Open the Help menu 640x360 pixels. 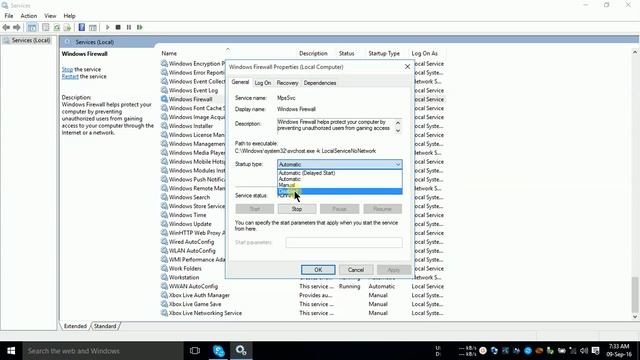(69, 16)
